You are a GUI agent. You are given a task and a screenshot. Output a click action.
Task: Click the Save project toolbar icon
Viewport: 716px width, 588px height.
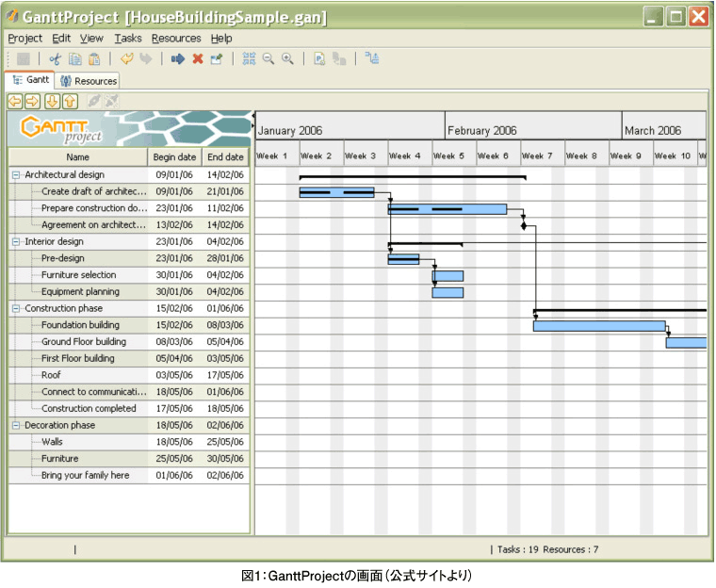coord(23,58)
